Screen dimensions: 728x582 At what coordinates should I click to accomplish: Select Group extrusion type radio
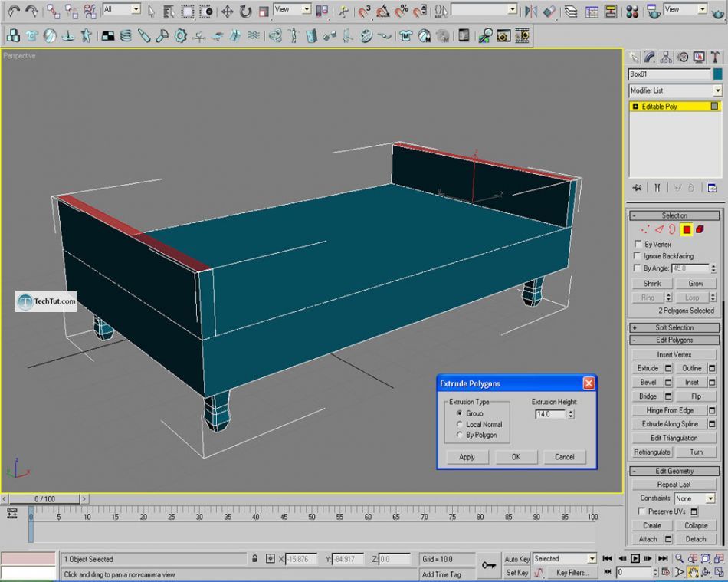pyautogui.click(x=459, y=413)
